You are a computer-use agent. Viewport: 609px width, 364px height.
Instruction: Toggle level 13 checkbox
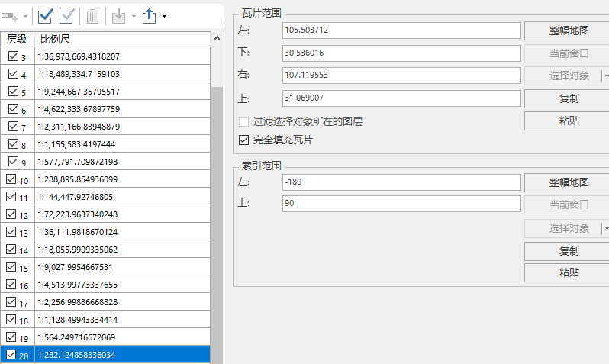(11, 231)
